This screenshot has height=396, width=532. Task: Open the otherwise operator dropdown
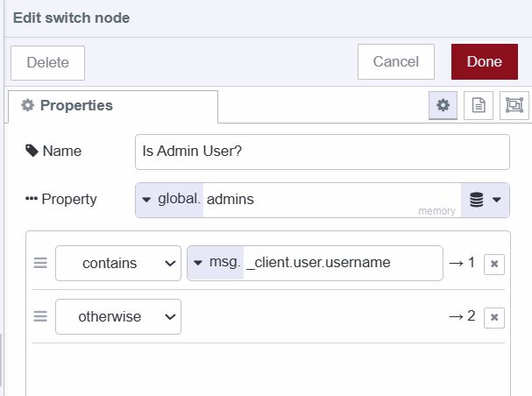117,317
